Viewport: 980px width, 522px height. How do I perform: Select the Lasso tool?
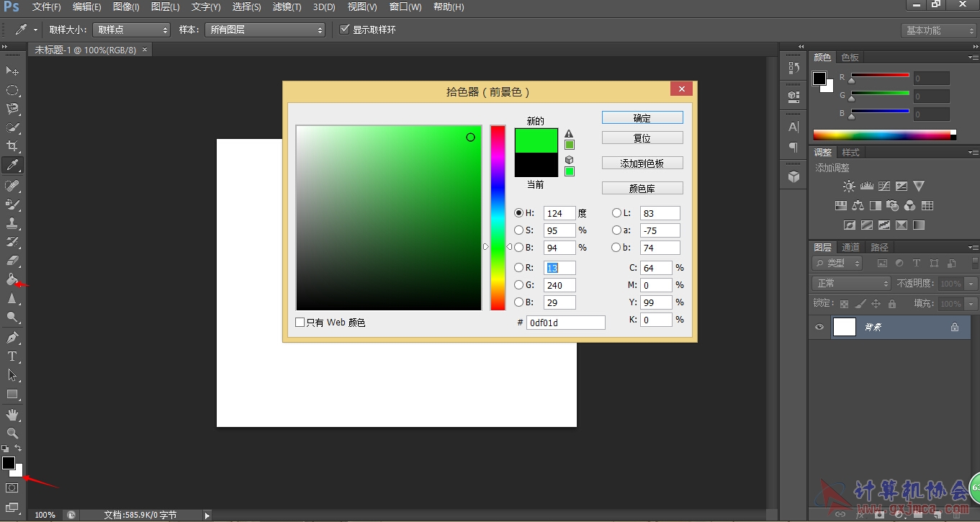12,109
